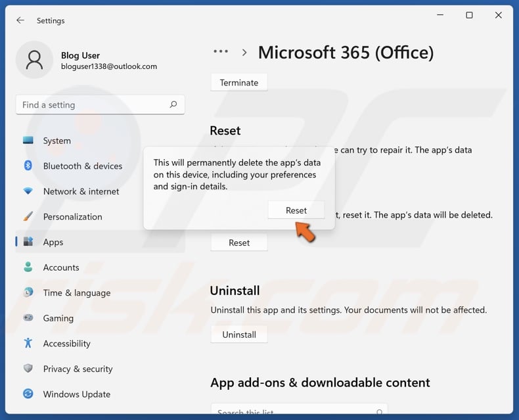Screen dimensions: 519x420
Task: Select the Bluetooth & devices icon
Action: pyautogui.click(x=28, y=166)
